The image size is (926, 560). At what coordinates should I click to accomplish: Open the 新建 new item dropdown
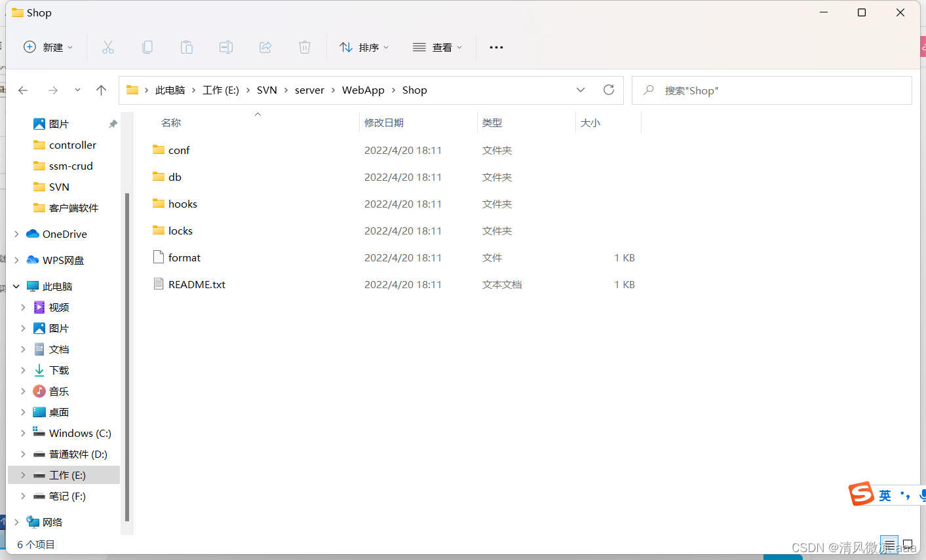click(48, 47)
